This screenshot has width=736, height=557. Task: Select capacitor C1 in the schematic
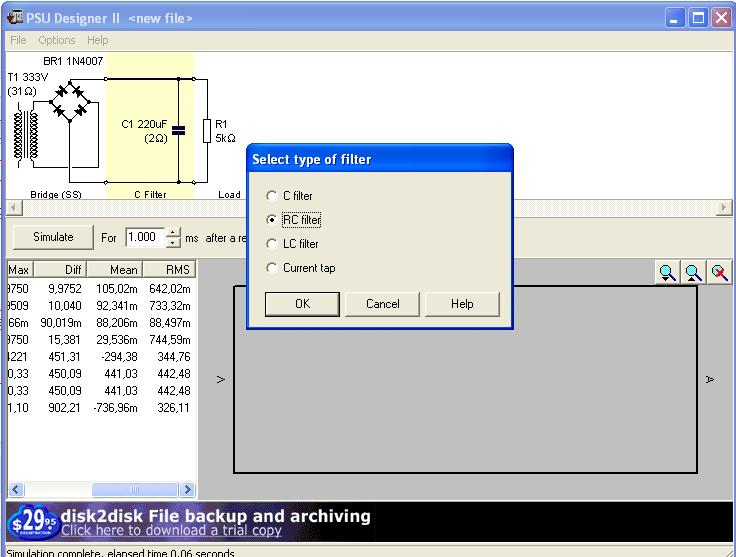click(x=178, y=129)
